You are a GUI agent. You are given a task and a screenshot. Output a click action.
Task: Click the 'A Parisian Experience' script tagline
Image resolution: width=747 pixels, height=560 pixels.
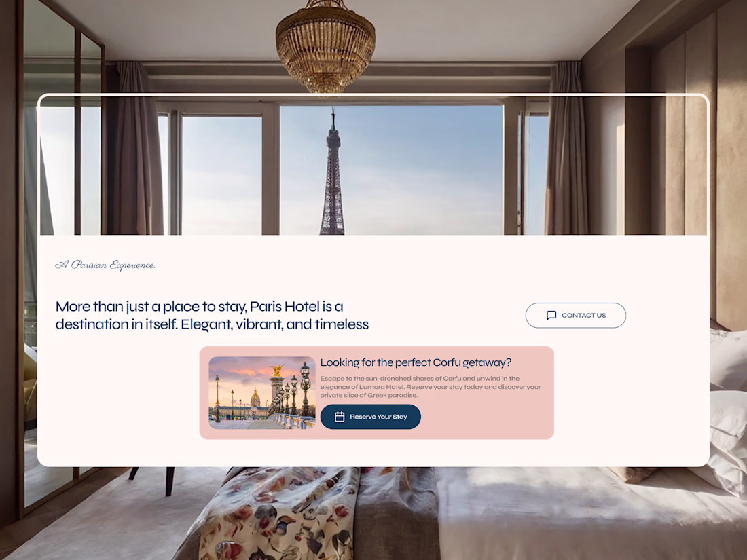105,265
